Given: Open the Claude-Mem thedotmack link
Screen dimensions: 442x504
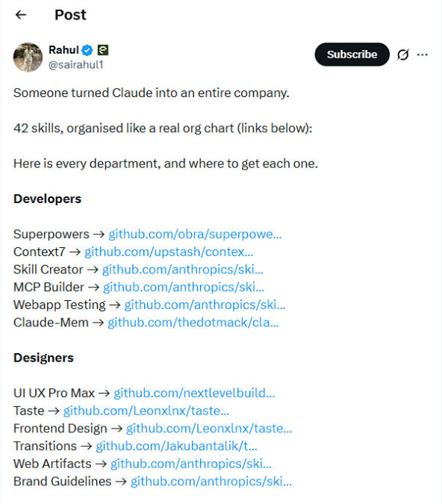Looking at the screenshot, I should tap(193, 323).
